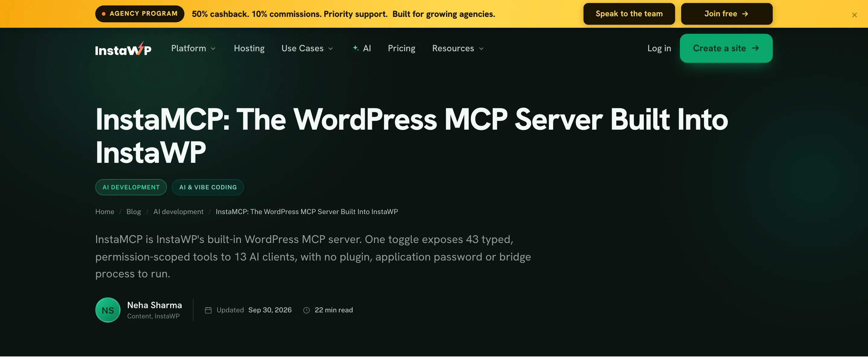
Task: Click the Create a site button
Action: pyautogui.click(x=726, y=48)
